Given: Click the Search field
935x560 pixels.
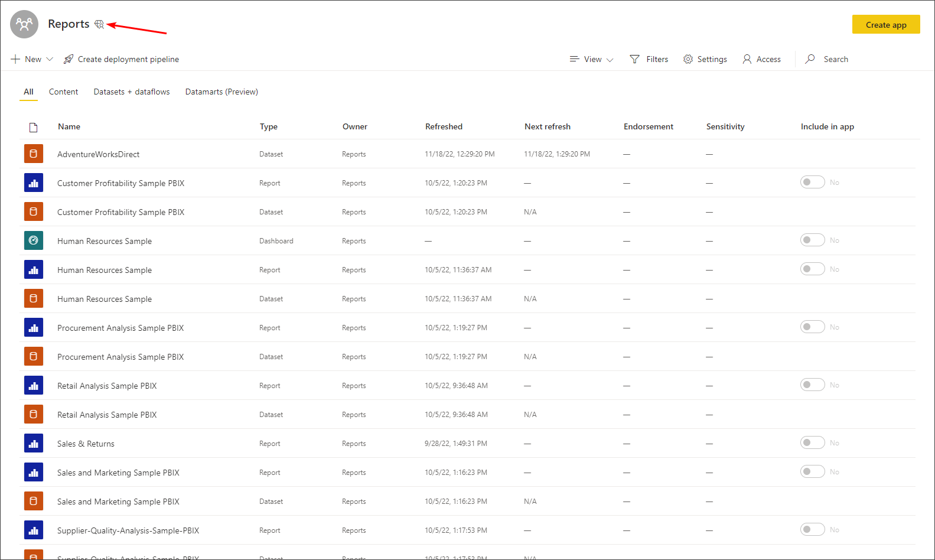Looking at the screenshot, I should click(835, 59).
